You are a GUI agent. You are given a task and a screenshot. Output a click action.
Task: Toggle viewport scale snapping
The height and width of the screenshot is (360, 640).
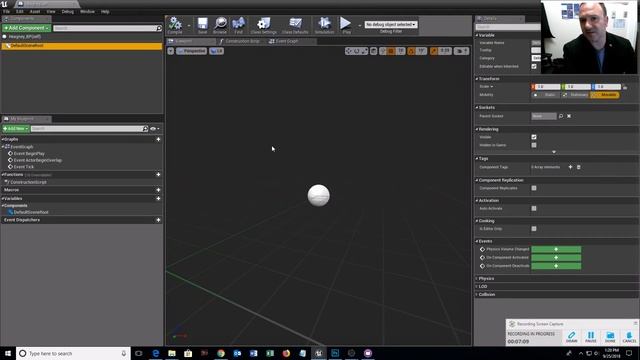coord(434,51)
